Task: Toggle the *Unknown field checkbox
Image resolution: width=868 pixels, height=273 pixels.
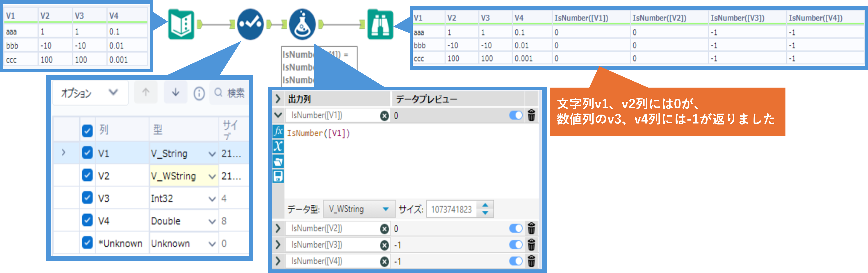Action: tap(87, 243)
